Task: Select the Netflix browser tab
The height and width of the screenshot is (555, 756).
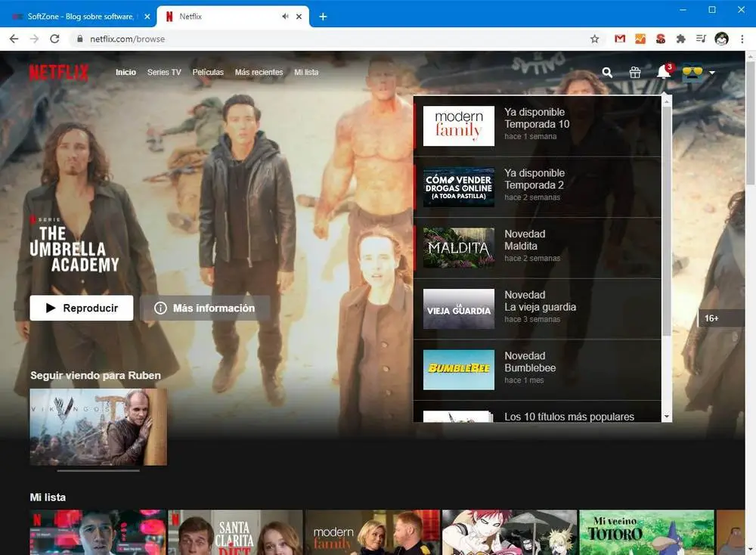Action: [x=234, y=17]
